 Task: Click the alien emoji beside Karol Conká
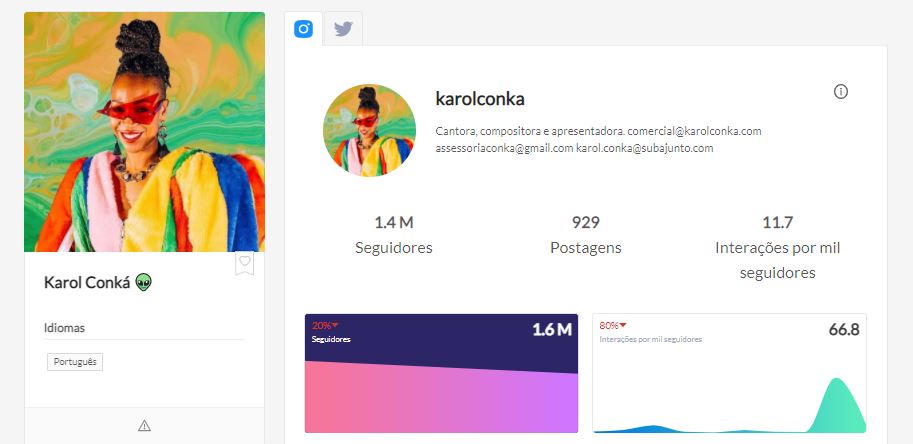pyautogui.click(x=143, y=283)
